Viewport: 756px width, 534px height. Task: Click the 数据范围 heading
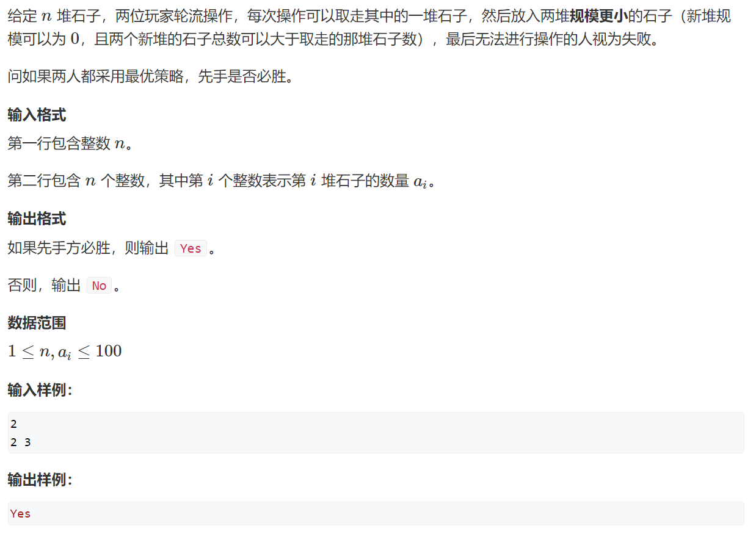(37, 323)
